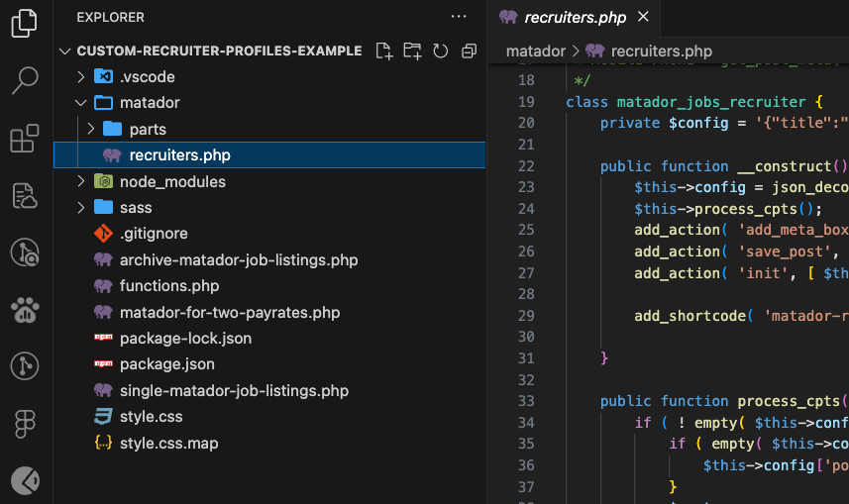Open package-lock.json file
Viewport: 849px width, 504px height.
(x=185, y=339)
